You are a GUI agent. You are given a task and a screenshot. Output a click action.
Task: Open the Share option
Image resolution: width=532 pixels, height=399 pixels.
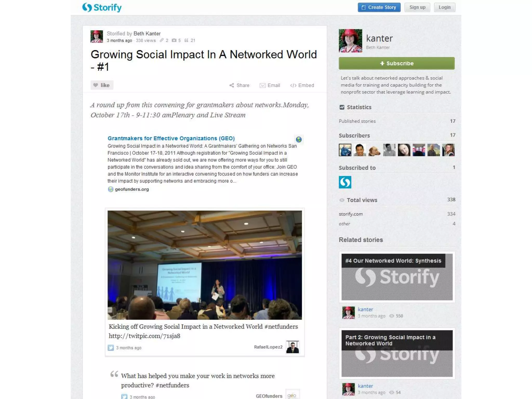(x=239, y=85)
